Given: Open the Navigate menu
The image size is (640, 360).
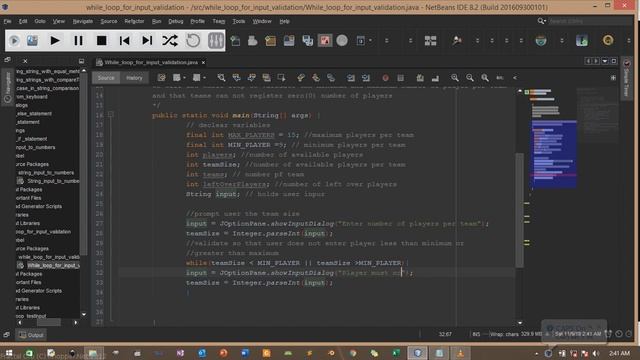Looking at the screenshot, I should 82,21.
